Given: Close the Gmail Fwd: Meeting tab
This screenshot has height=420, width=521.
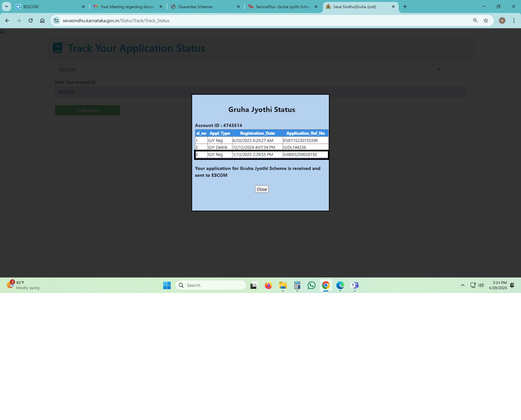Looking at the screenshot, I should pos(161,7).
